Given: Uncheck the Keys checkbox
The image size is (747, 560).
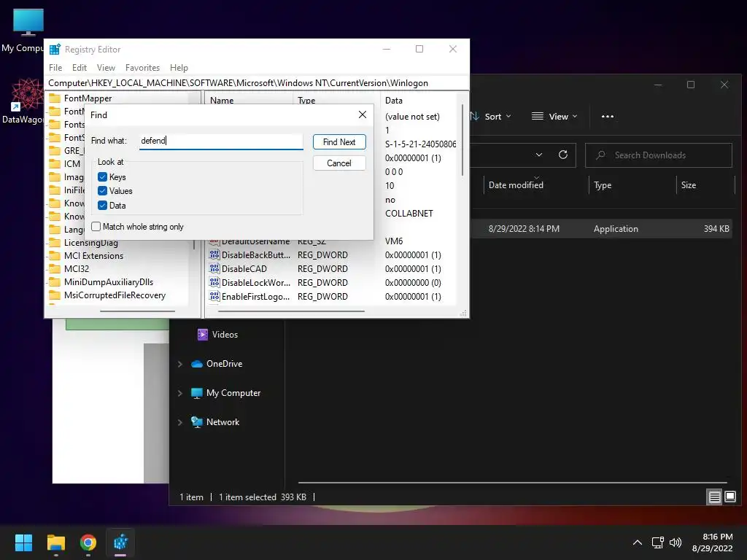Looking at the screenshot, I should point(102,177).
